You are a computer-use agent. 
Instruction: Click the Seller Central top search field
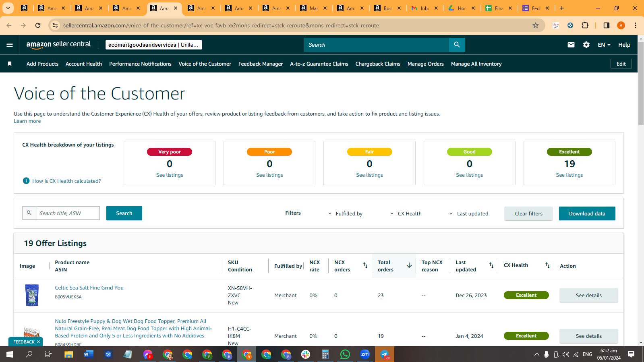377,45
